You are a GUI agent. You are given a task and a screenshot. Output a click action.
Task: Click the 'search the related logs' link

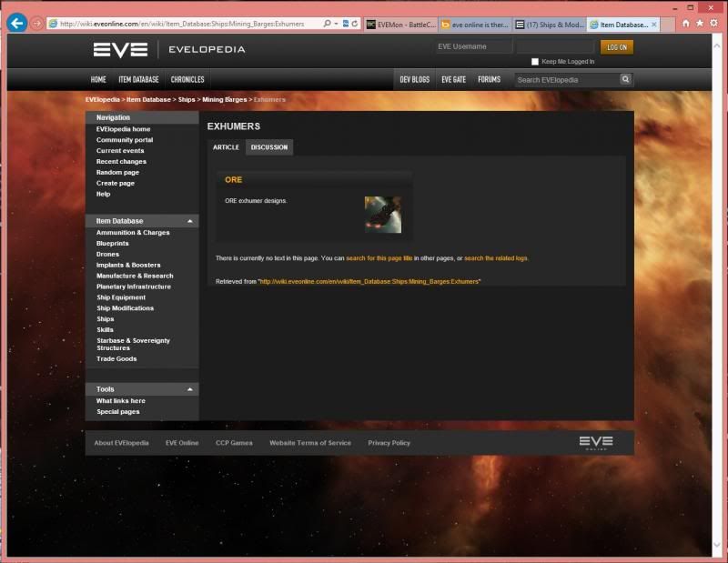point(496,258)
